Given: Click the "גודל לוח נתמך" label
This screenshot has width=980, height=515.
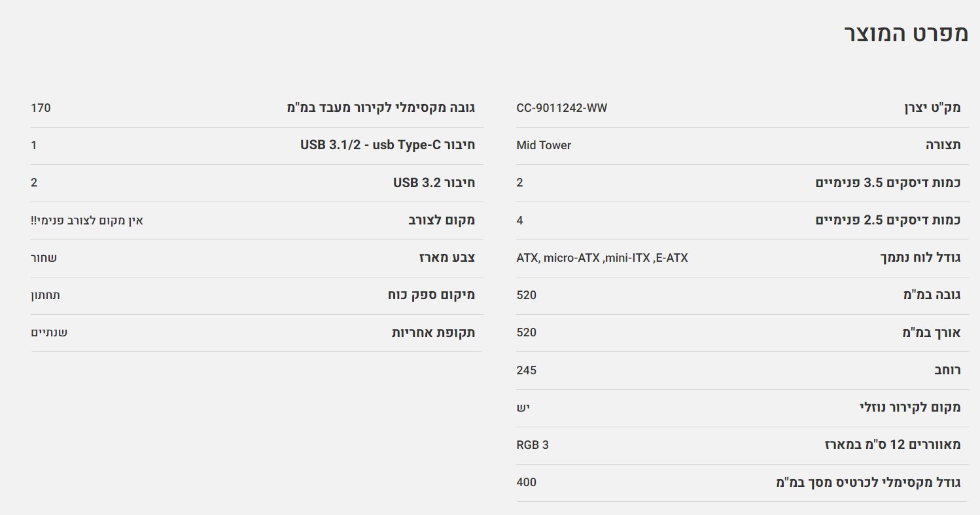Looking at the screenshot, I should tap(920, 258).
